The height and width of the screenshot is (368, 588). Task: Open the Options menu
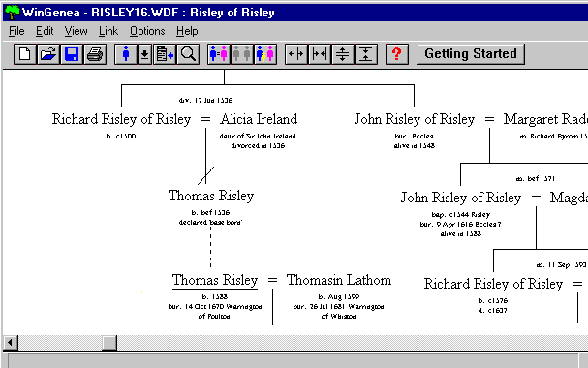coord(147,31)
